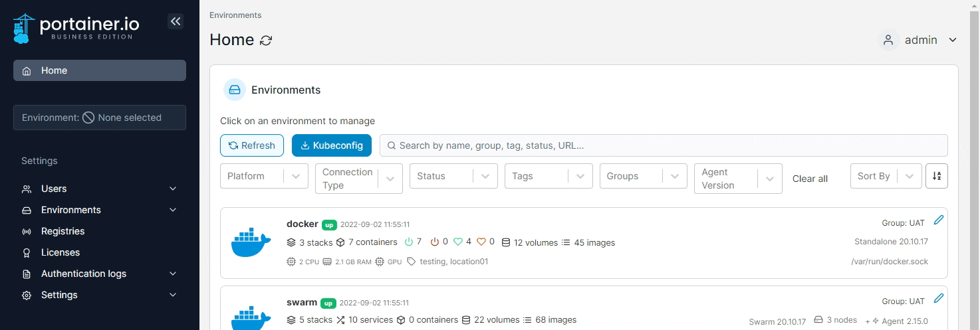Click the up status badge of swarm

pyautogui.click(x=328, y=303)
